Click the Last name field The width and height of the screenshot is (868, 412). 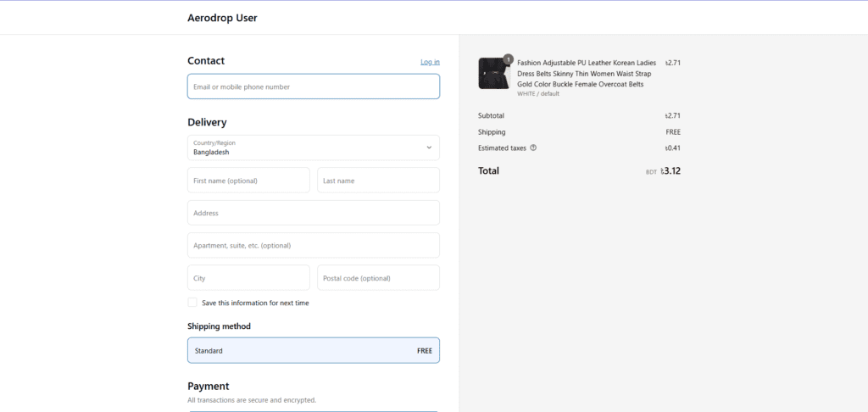(x=378, y=181)
